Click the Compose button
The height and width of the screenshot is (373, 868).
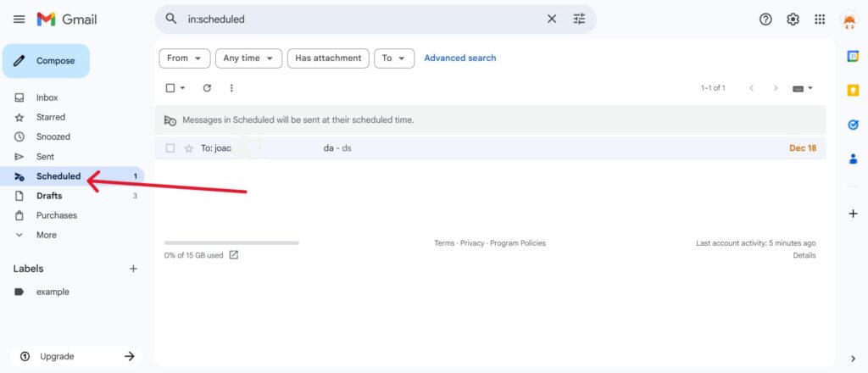(46, 61)
